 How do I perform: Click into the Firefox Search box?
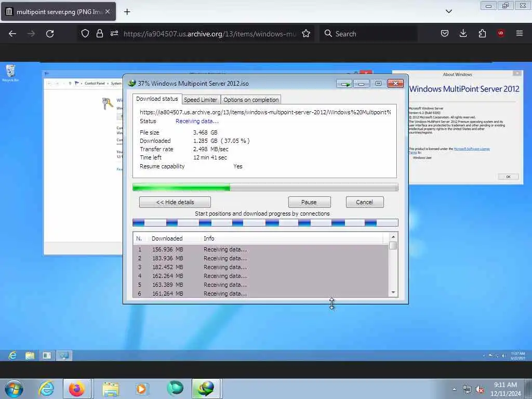click(x=368, y=34)
